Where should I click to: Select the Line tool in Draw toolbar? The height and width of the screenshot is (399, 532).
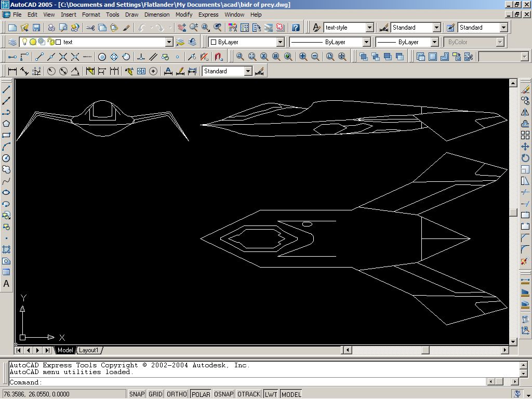click(x=6, y=89)
